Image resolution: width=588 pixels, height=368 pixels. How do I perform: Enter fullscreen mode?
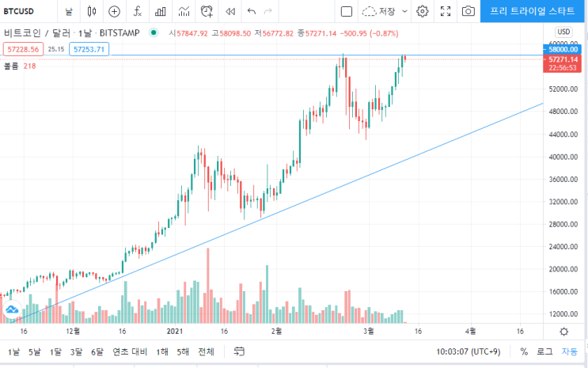click(446, 11)
